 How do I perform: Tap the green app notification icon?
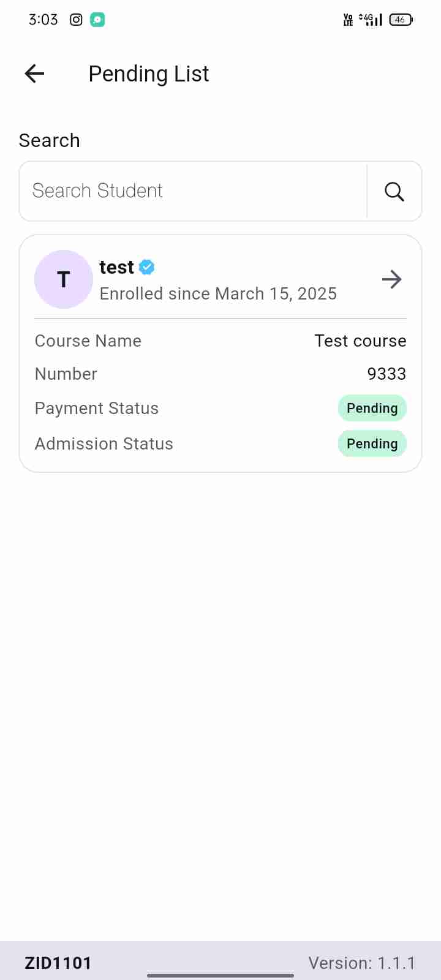[x=97, y=20]
